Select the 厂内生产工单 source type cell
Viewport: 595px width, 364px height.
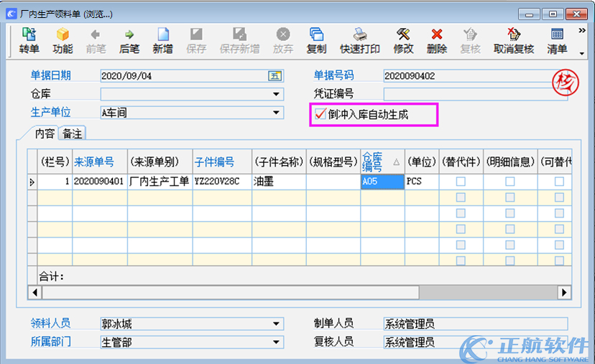point(160,182)
